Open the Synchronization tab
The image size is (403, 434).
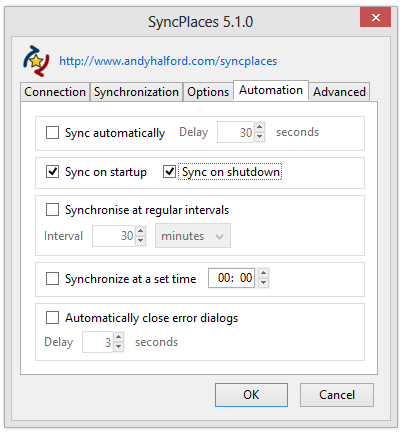(136, 92)
